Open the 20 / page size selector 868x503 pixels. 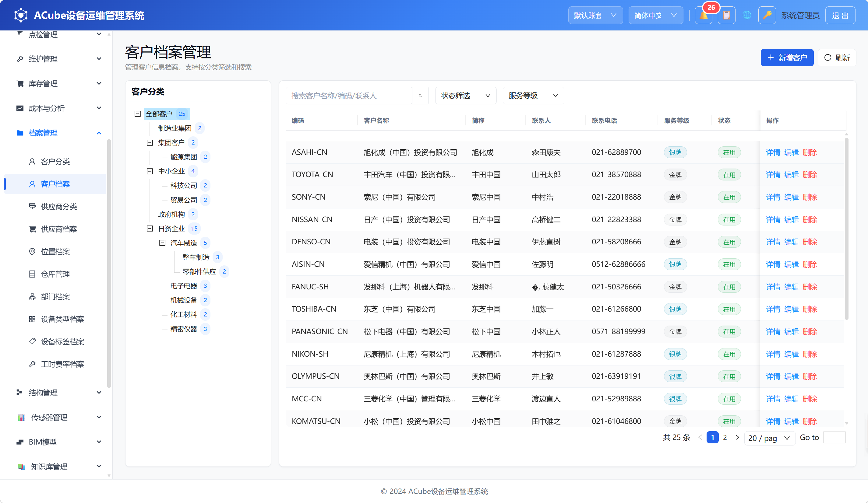coord(770,438)
